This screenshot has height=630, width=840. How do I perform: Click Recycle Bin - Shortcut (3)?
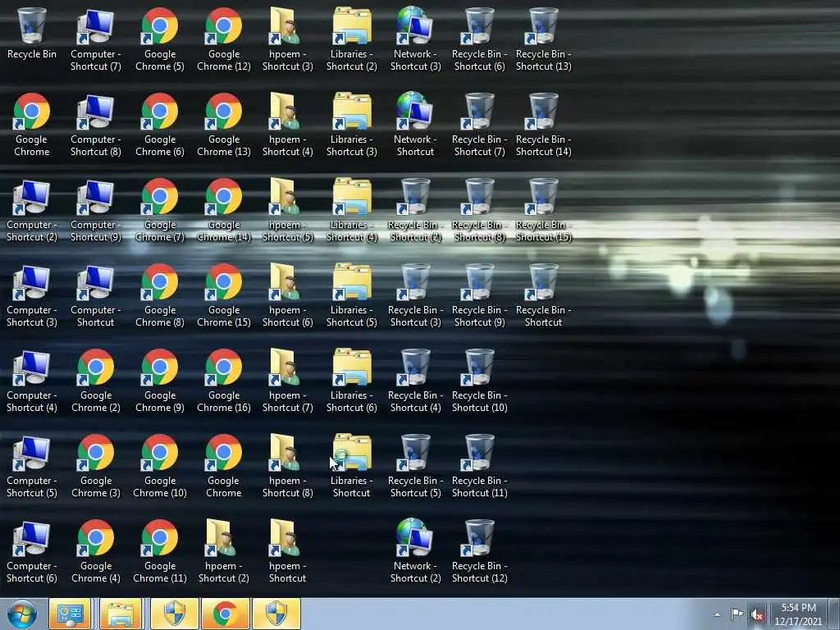click(415, 295)
